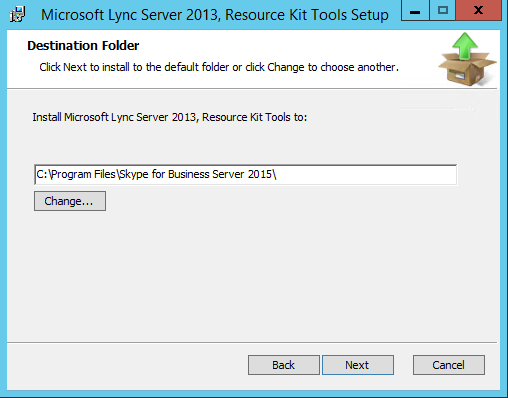
Task: Click the "Click Next to install to the default folder" instruction text
Action: pos(219,67)
